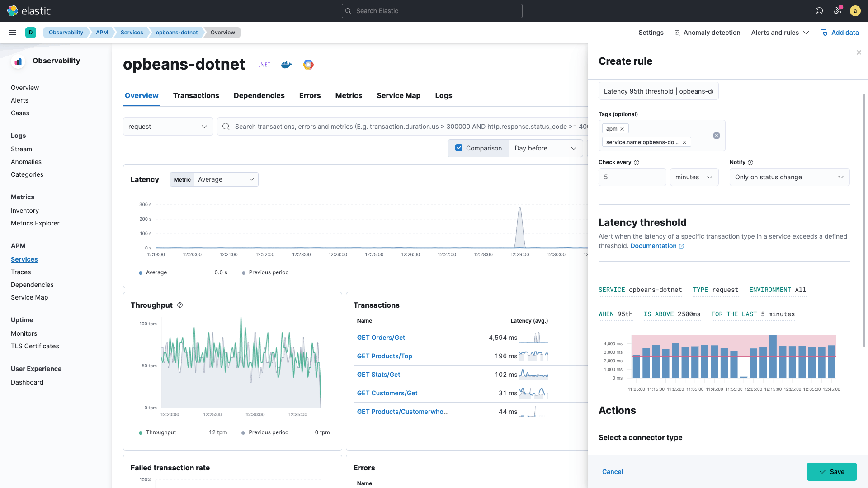Expand the Alerts and rules menu
This screenshot has height=488, width=868.
point(780,33)
